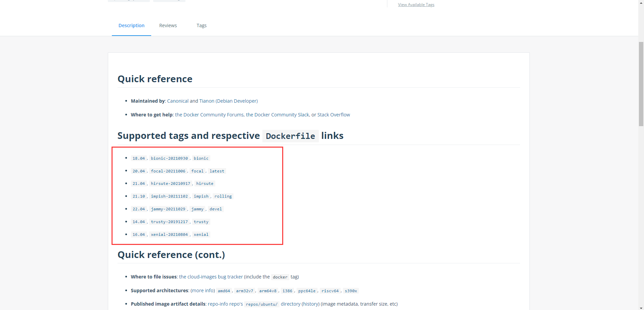
Task: Open the repo-info repos/ubuntu/ directory link
Action: [x=254, y=304]
